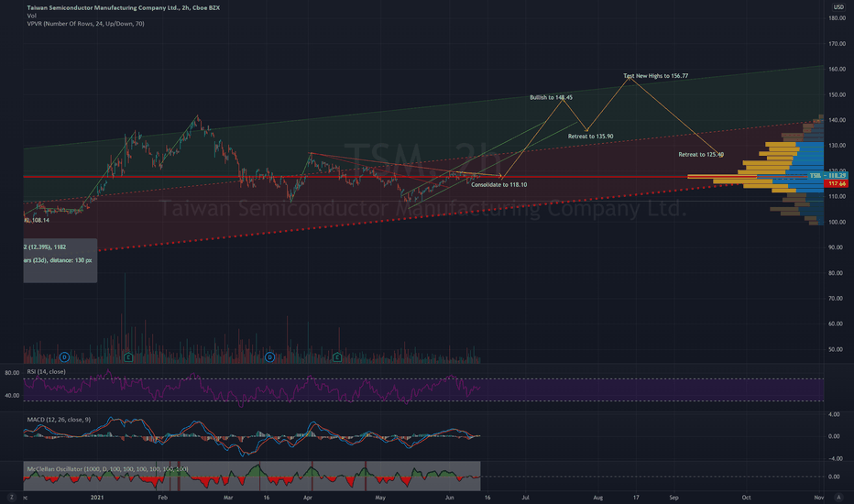The height and width of the screenshot is (504, 854).
Task: Click the D dividend marker in mid-March
Action: (269, 357)
